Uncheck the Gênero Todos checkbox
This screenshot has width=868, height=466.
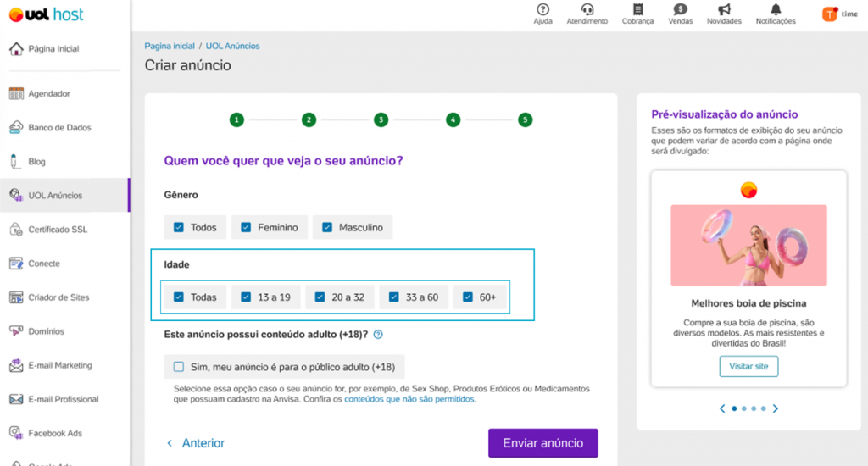pyautogui.click(x=179, y=227)
